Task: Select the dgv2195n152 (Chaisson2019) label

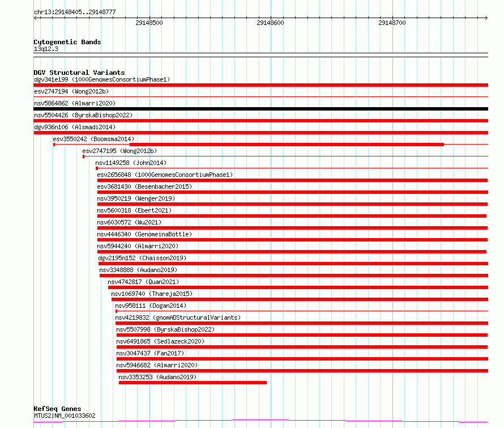Action: click(x=142, y=258)
